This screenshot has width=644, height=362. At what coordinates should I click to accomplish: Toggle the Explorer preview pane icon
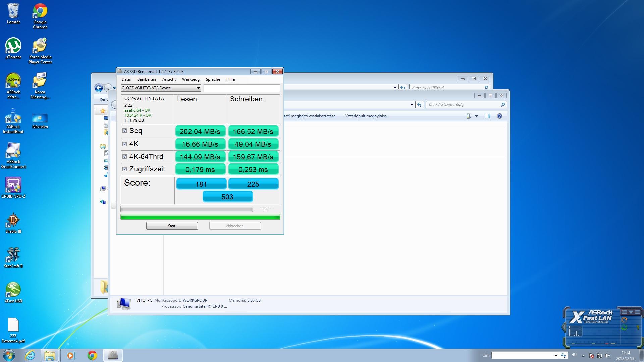coord(488,116)
